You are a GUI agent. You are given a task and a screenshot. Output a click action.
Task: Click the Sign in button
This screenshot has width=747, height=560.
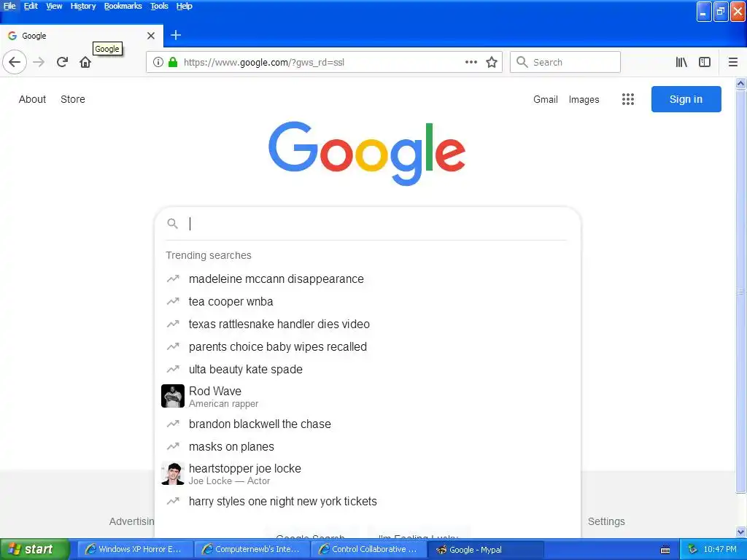tap(686, 99)
